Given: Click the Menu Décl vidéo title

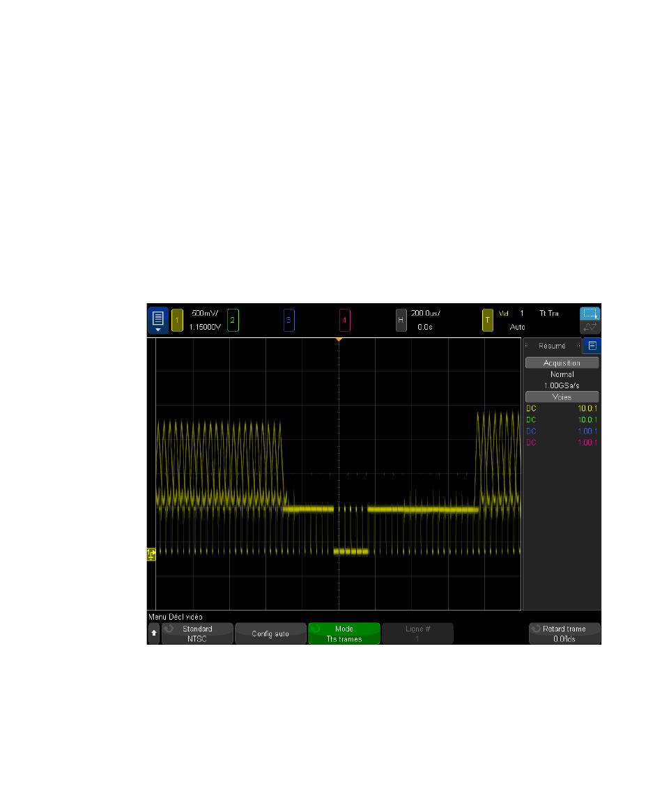Looking at the screenshot, I should point(176,617).
